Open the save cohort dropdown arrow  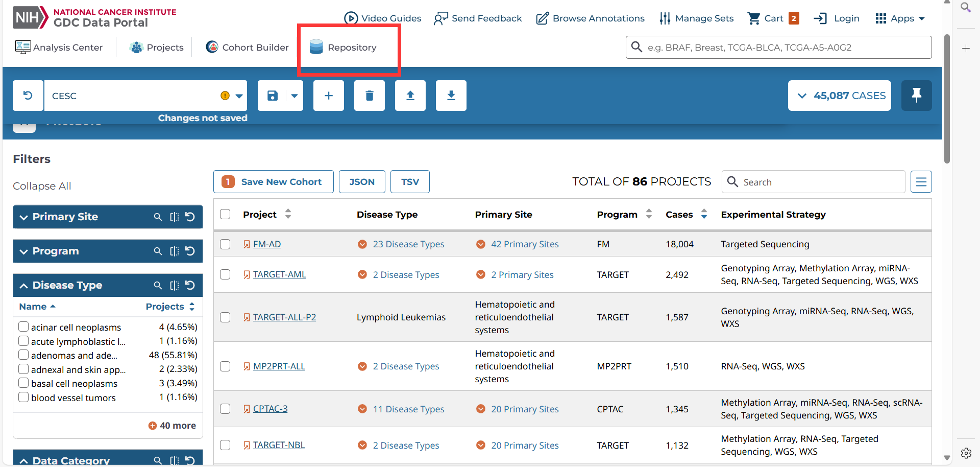[x=295, y=96]
